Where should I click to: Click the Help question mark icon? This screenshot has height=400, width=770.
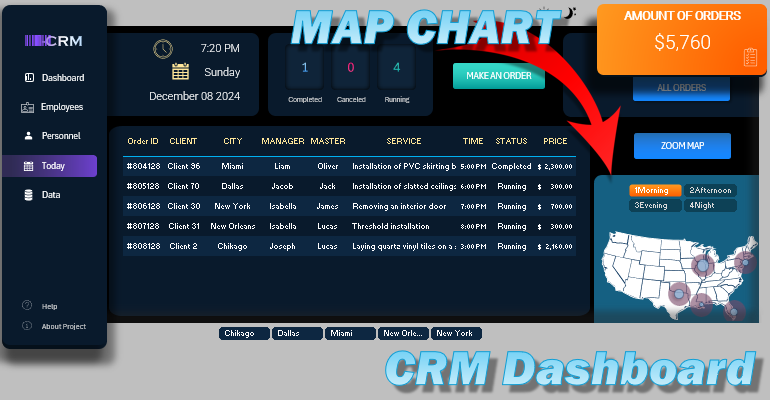tap(27, 305)
